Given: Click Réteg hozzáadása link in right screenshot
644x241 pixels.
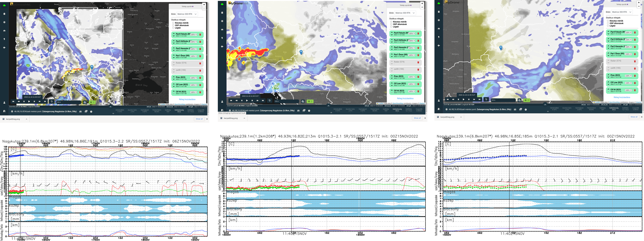Looking at the screenshot, I should click(x=622, y=97).
